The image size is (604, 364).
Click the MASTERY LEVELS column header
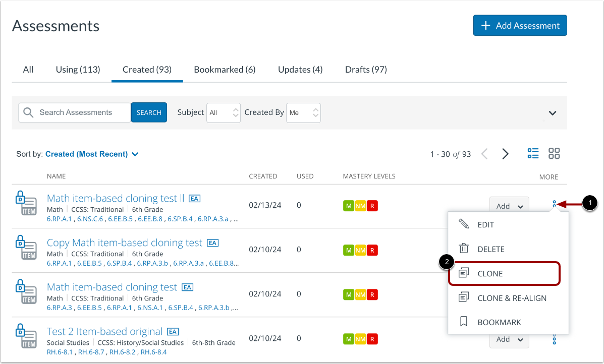(369, 176)
